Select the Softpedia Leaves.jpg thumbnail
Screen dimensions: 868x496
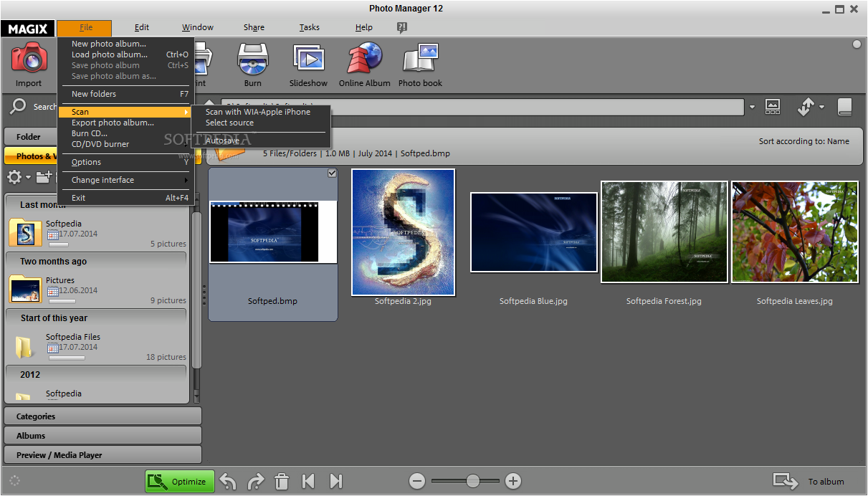coord(794,232)
